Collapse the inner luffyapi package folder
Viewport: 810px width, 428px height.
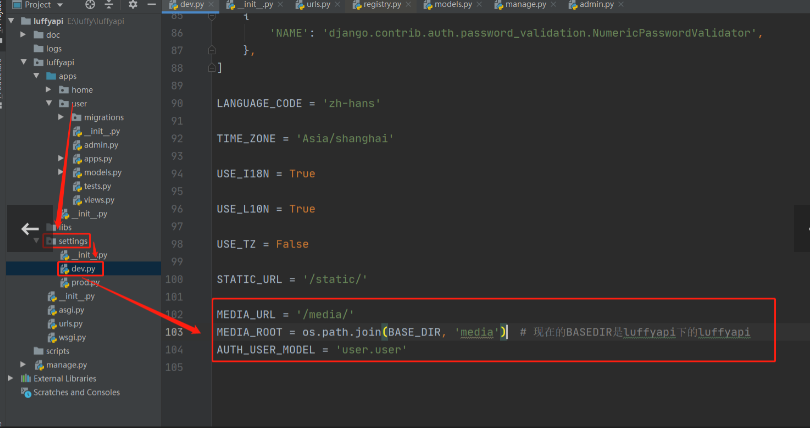tap(24, 62)
